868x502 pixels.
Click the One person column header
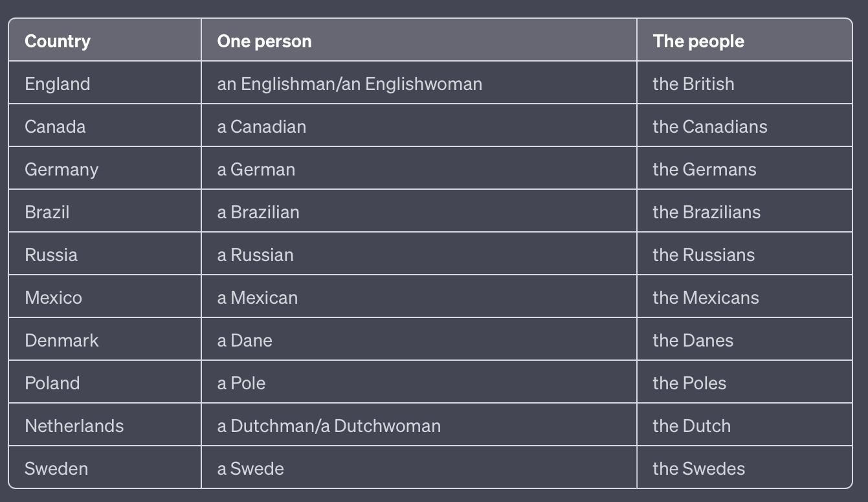pos(419,40)
